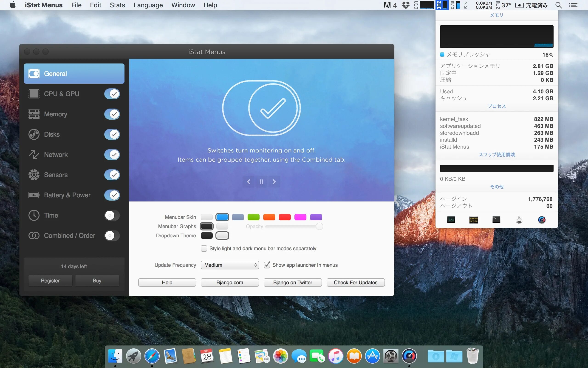The height and width of the screenshot is (368, 588).
Task: Click the CPU graph menu bar item
Action: point(424,5)
